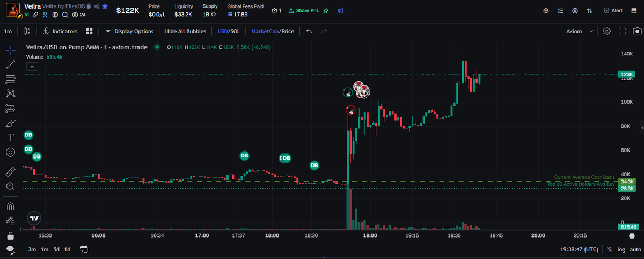
Task: Toggle lock all drawings padlock
Action: (10, 235)
